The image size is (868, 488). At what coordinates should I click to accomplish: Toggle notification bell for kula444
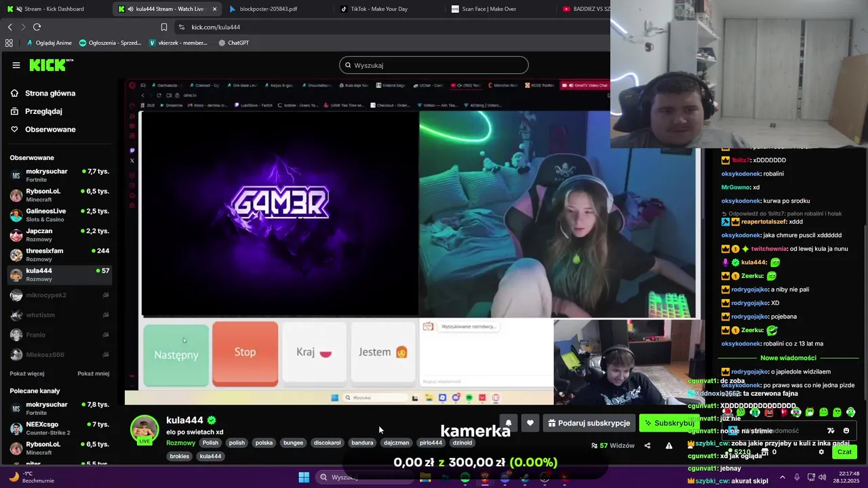pos(508,423)
